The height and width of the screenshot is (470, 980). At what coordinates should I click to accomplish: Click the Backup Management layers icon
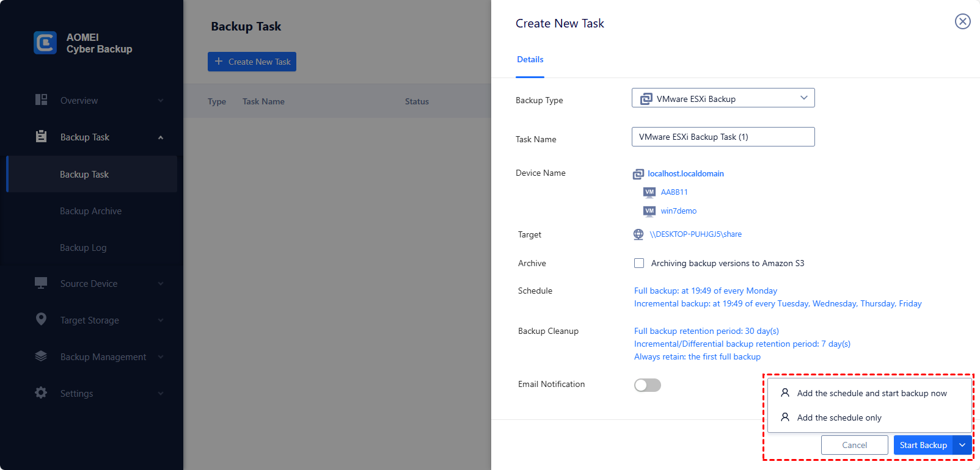click(41, 356)
